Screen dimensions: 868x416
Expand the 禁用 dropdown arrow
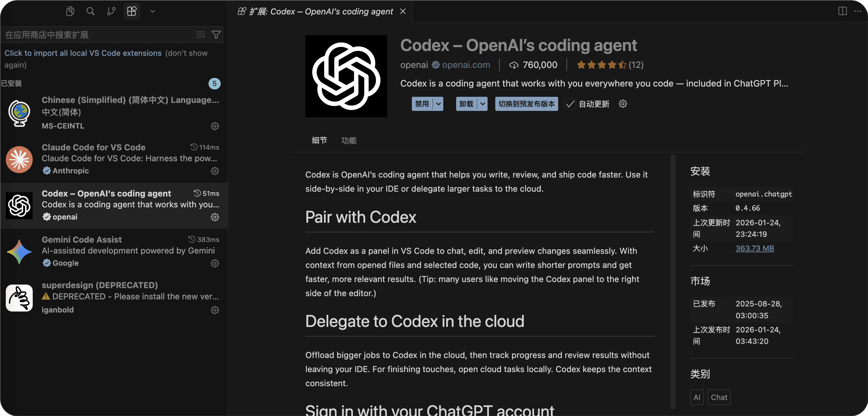tap(438, 104)
